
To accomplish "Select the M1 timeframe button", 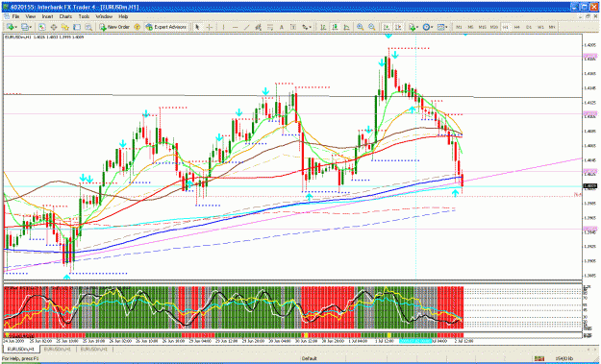I will (459, 27).
